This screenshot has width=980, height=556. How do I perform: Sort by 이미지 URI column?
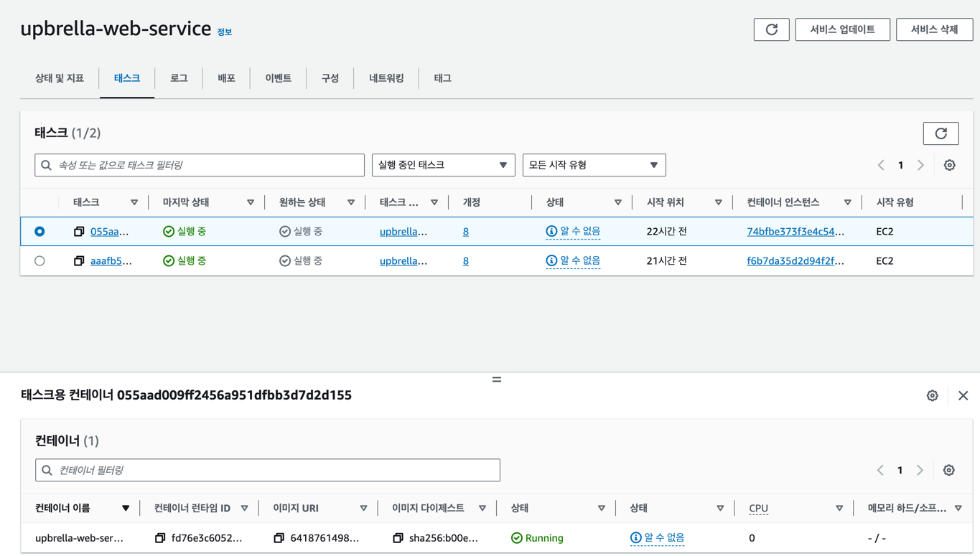coord(363,509)
